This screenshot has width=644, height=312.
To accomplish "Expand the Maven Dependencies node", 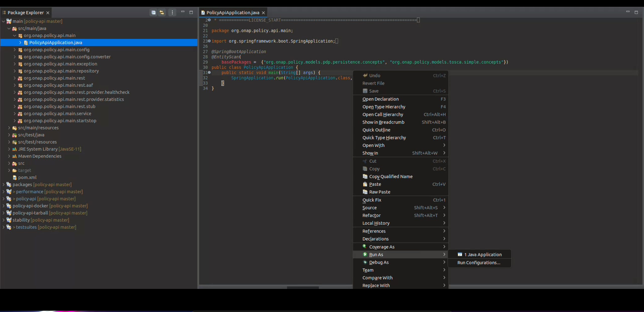I will (x=9, y=156).
